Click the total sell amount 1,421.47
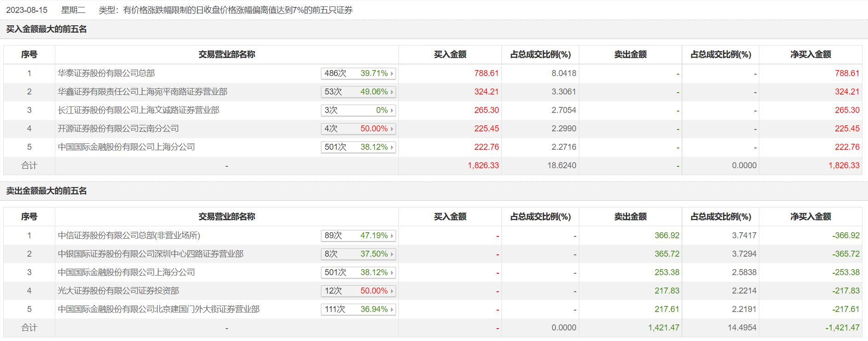Image resolution: width=868 pixels, height=341 pixels. point(664,328)
